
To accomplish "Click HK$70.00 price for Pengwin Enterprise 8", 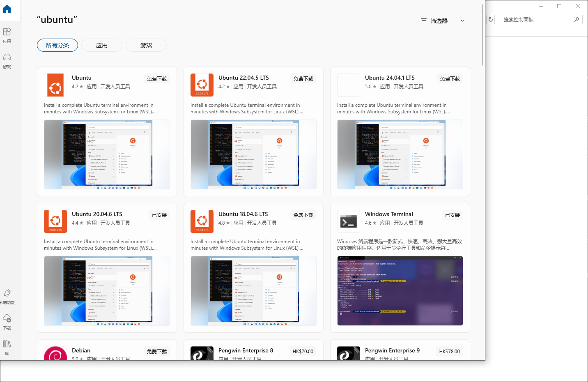I will pos(303,351).
